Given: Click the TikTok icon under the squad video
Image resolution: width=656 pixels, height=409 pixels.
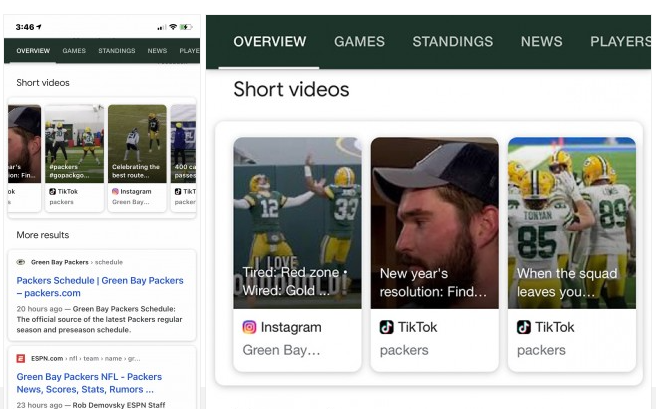Looking at the screenshot, I should 524,327.
